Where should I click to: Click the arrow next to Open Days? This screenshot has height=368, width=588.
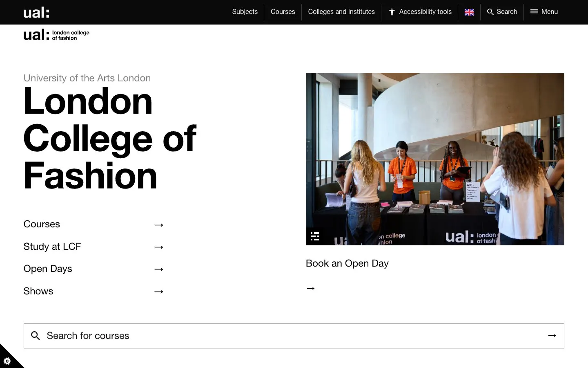point(159,269)
